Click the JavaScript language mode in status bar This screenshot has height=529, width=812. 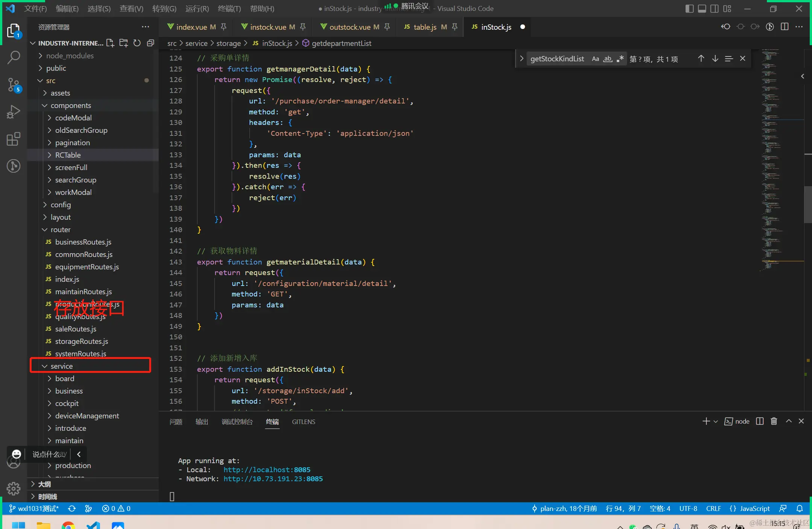[754, 508]
